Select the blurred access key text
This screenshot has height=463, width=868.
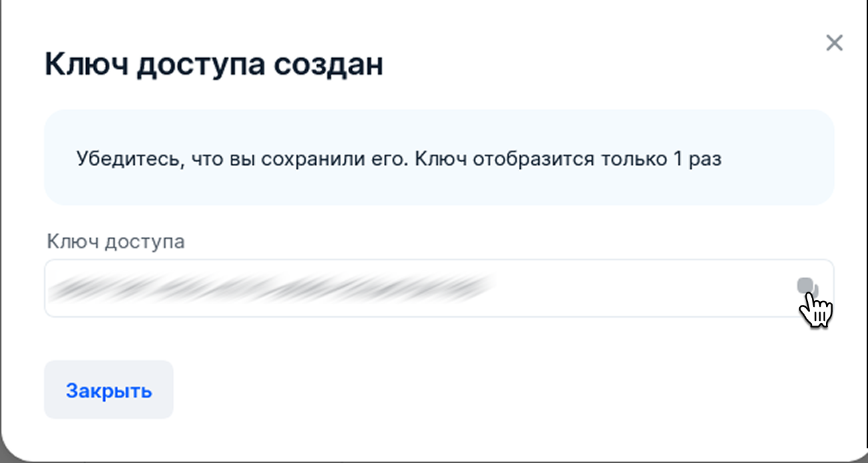point(272,287)
